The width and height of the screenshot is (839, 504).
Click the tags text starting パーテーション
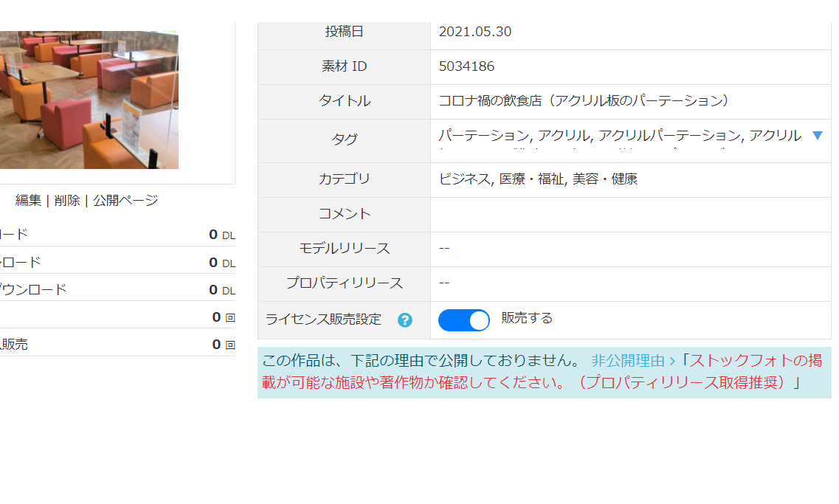click(620, 135)
